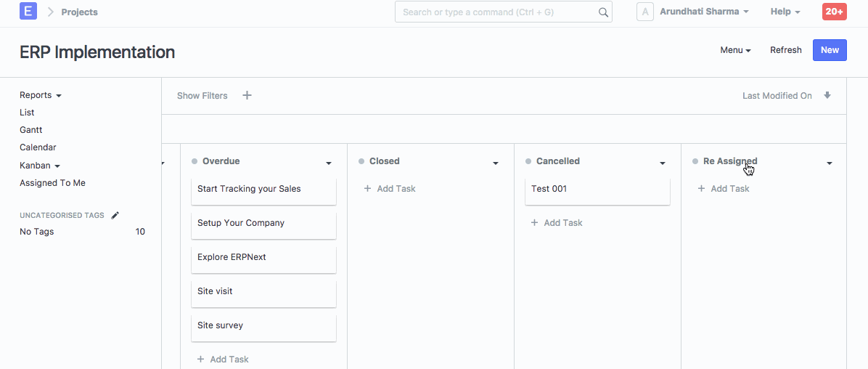Viewport: 868px width, 369px height.
Task: Click the plus icon beside Show Filters
Action: point(247,95)
